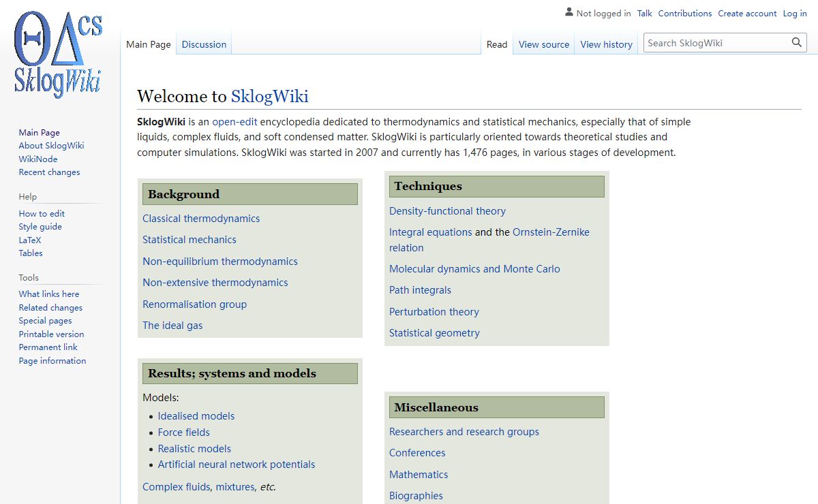Click the Create account link
The height and width of the screenshot is (504, 818).
click(x=747, y=13)
